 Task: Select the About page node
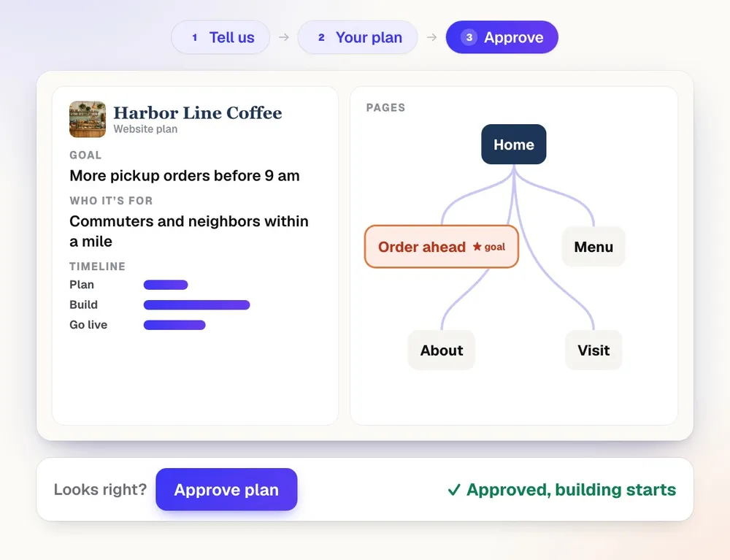[x=442, y=350]
